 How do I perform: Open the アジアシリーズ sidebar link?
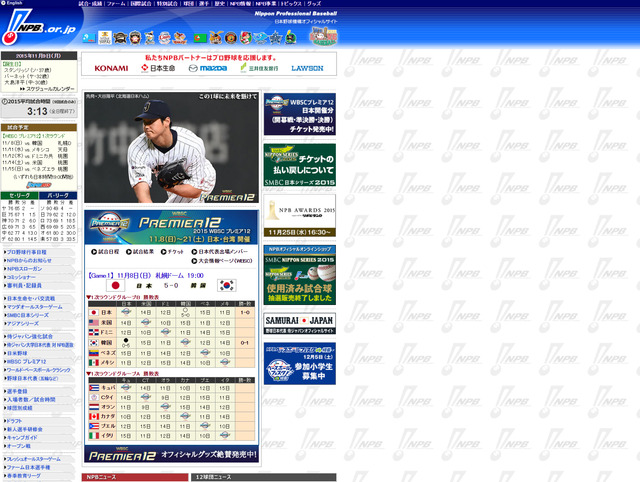22,324
